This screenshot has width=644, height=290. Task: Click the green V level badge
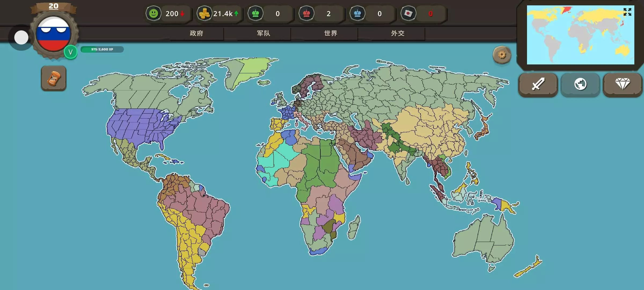(71, 52)
